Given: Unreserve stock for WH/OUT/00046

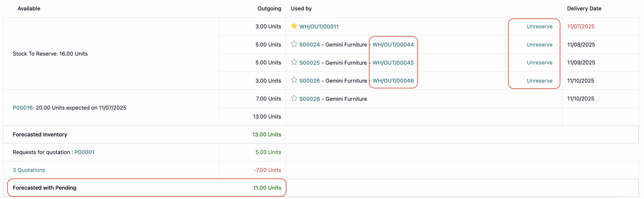Looking at the screenshot, I should tap(539, 81).
